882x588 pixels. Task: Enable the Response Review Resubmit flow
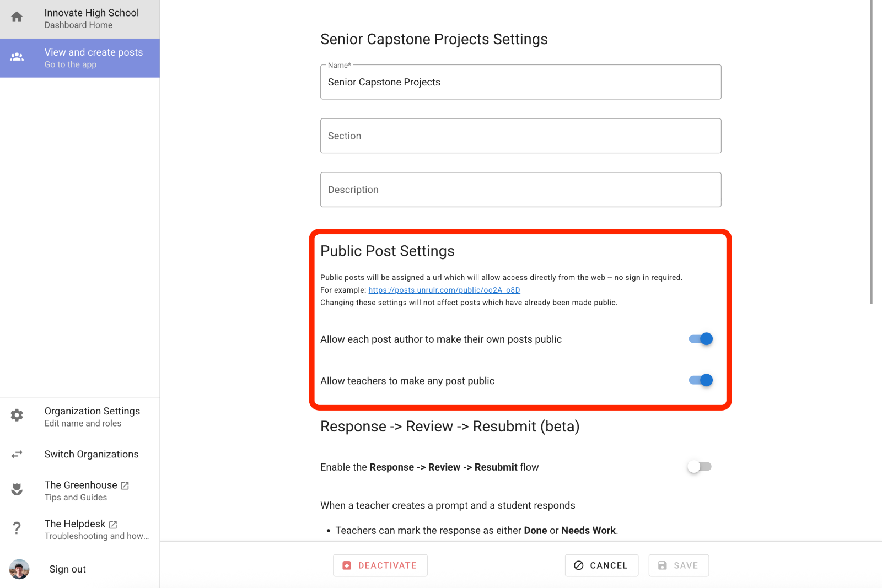pyautogui.click(x=700, y=466)
